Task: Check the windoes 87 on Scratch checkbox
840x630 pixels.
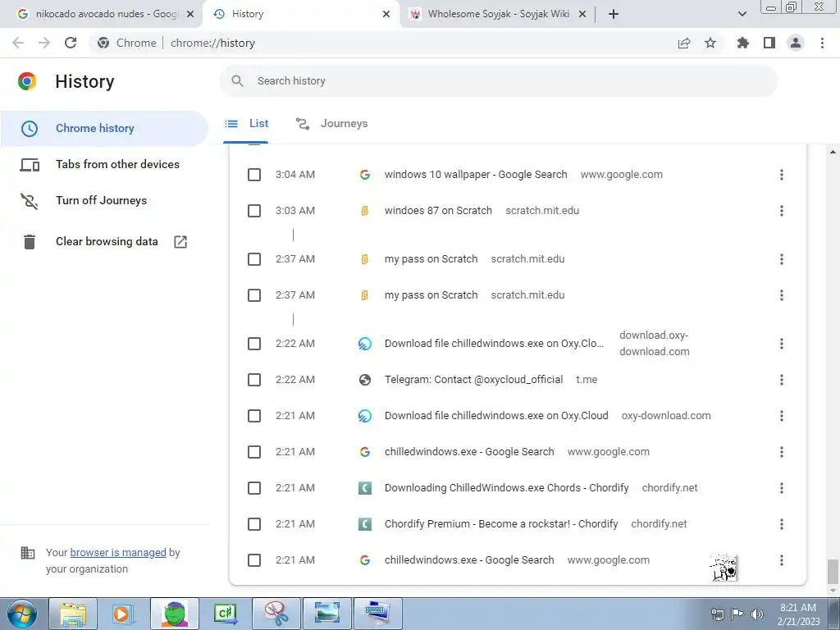Action: tap(254, 211)
